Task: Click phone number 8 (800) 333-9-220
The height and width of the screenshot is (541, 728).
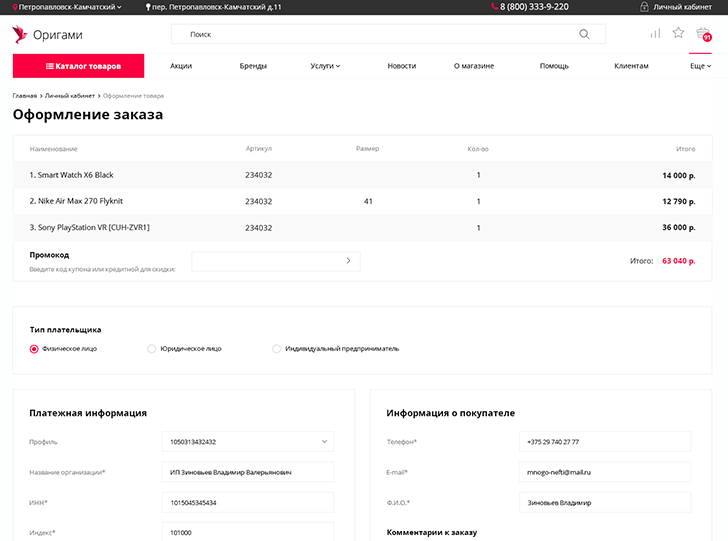Action: (534, 7)
